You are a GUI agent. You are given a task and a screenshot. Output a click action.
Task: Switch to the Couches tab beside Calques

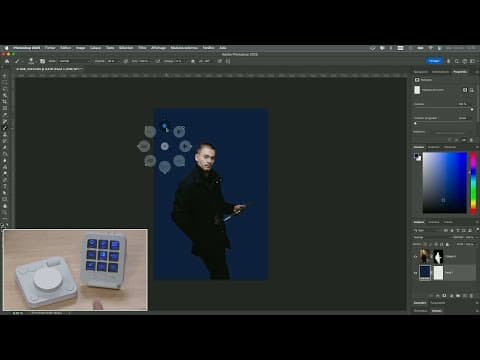click(434, 222)
